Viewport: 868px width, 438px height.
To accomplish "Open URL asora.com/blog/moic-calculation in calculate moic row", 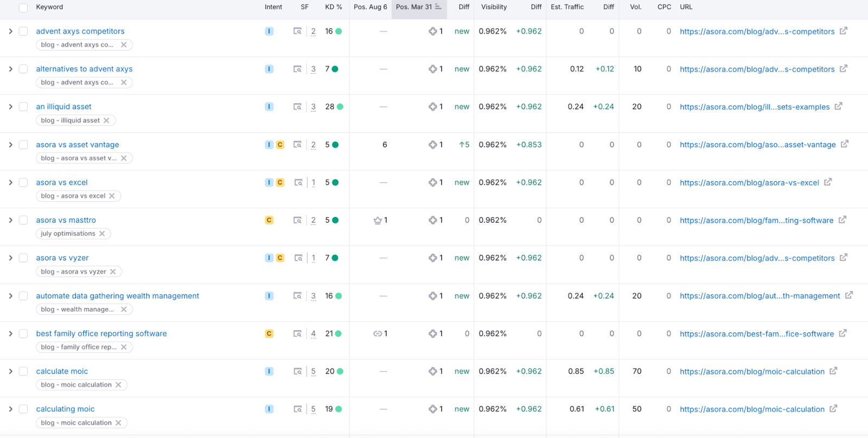I will click(752, 371).
